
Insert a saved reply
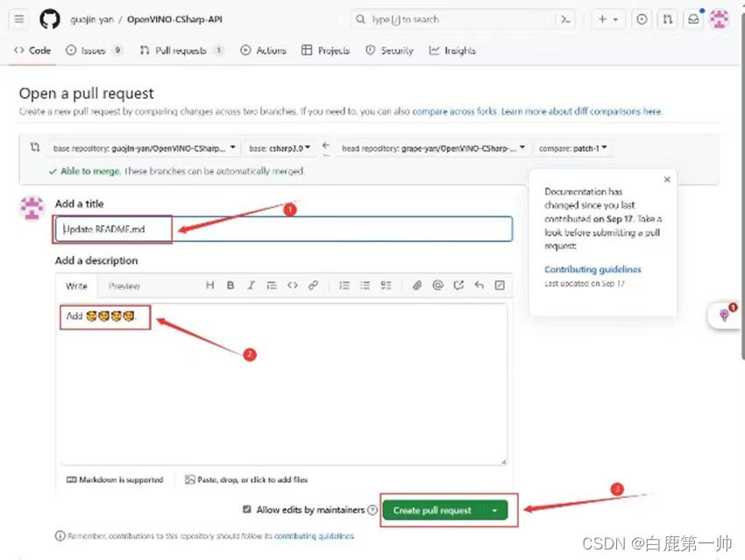479,286
